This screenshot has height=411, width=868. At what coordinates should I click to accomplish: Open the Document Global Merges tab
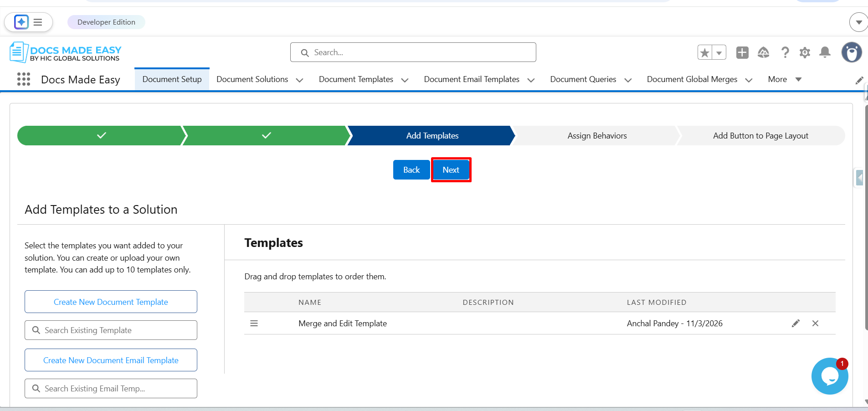click(692, 79)
